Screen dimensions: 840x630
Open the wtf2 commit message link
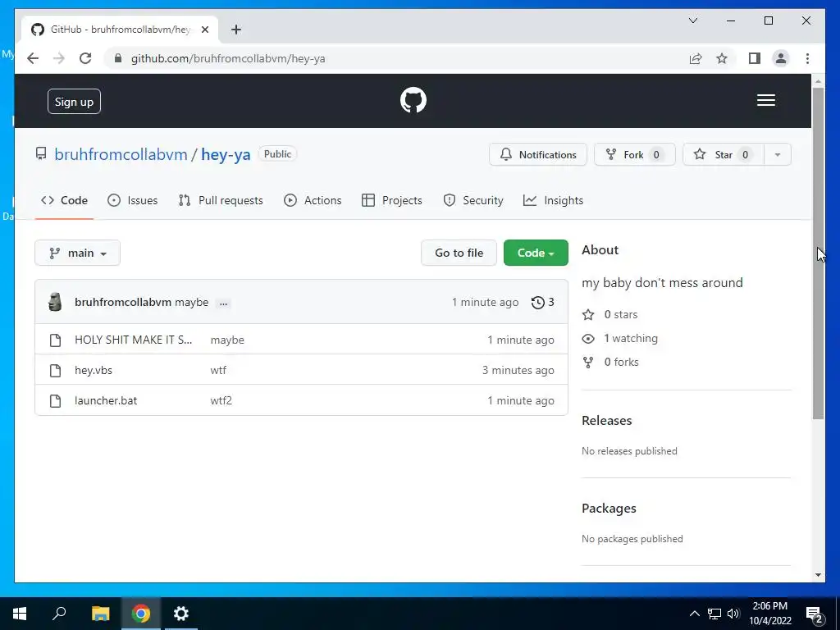tap(221, 400)
